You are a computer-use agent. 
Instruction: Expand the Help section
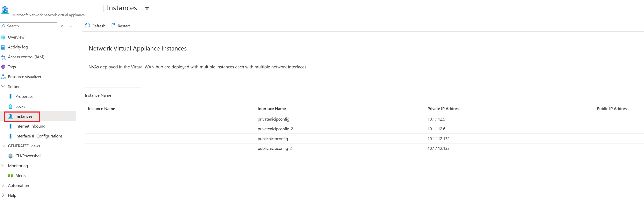pos(3,195)
